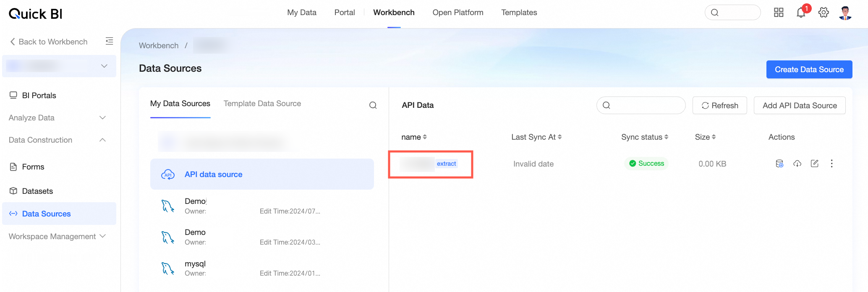Collapse the sidebar menu icon
Image resolution: width=868 pixels, height=292 pixels.
click(x=109, y=41)
